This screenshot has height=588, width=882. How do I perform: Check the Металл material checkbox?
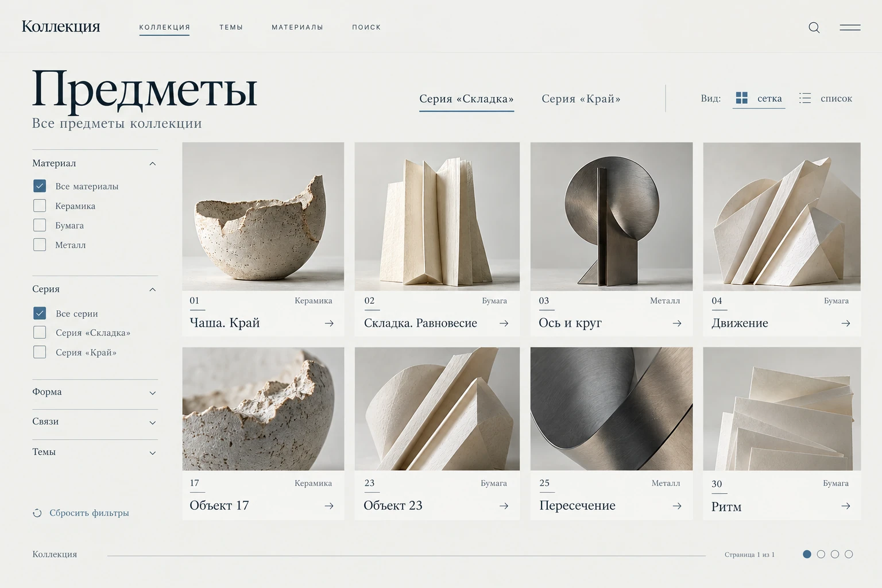tap(40, 245)
